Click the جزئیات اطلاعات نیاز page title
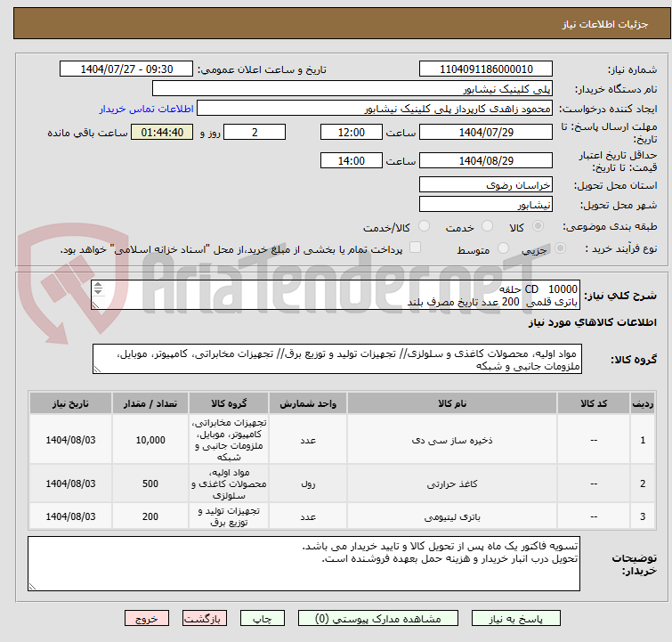The height and width of the screenshot is (642, 672). pos(604,24)
